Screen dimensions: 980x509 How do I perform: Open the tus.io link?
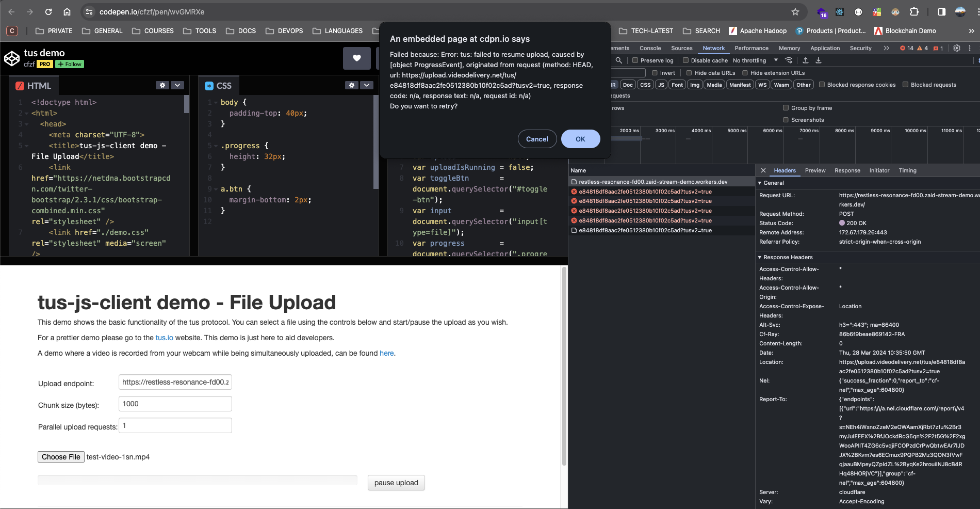click(x=164, y=338)
